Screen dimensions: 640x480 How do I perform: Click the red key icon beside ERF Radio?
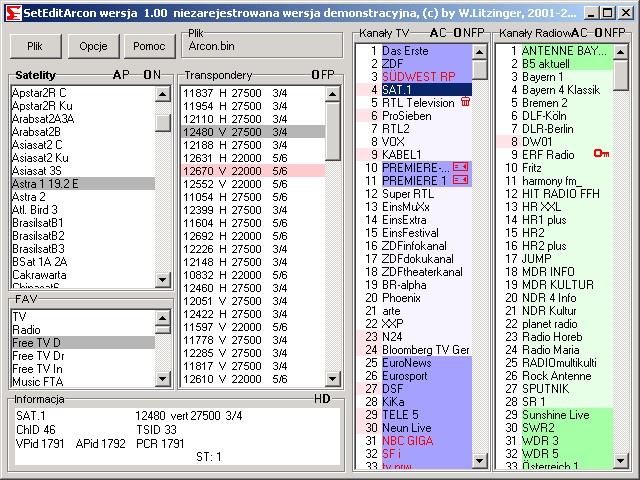tap(601, 154)
